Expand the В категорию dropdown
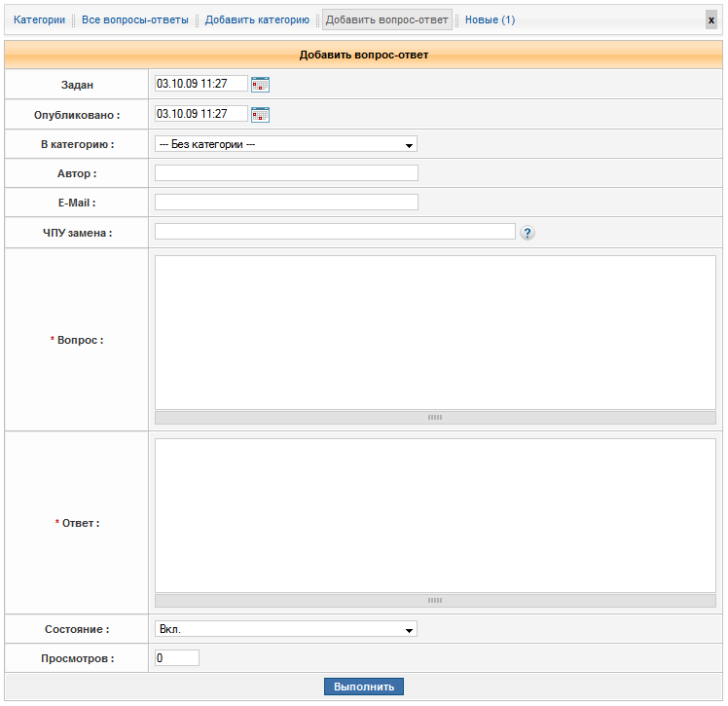728x706 pixels. [286, 144]
